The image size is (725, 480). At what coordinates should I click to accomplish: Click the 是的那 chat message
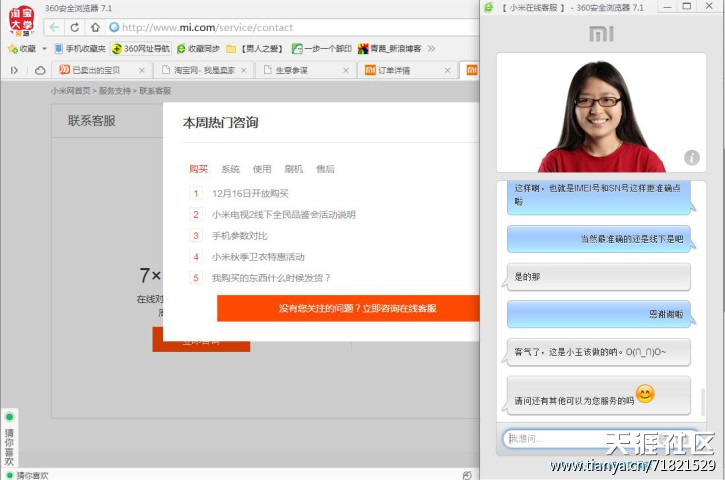click(598, 277)
